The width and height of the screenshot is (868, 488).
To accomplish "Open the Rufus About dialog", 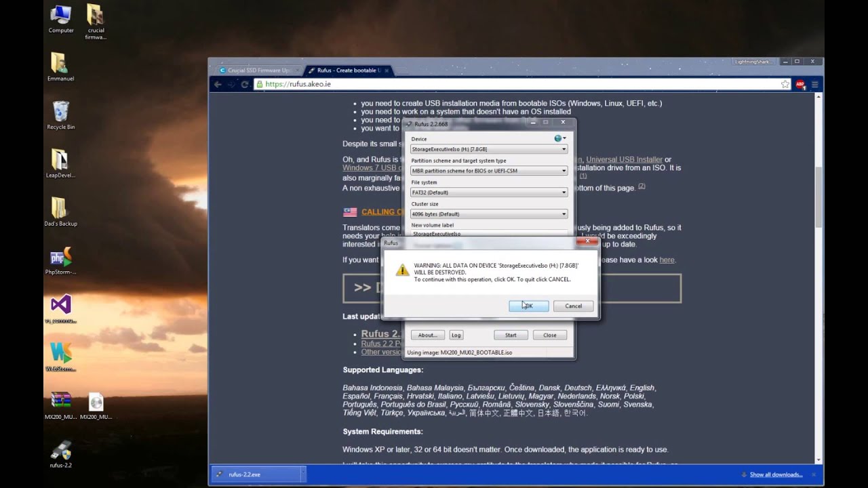I will tap(427, 335).
